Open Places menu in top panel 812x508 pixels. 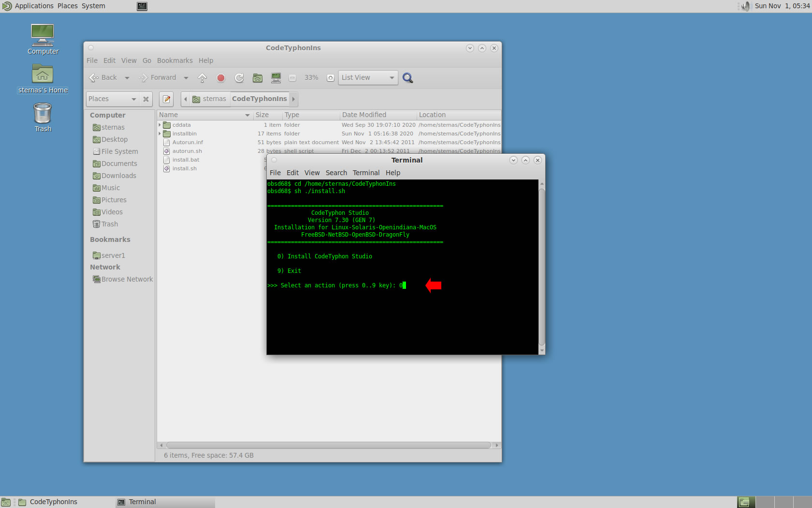coord(68,6)
